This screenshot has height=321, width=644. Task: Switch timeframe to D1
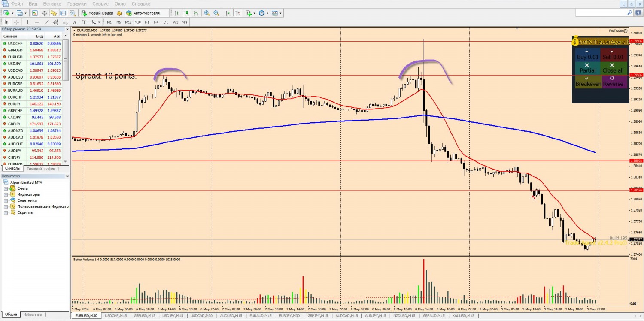coord(166,22)
